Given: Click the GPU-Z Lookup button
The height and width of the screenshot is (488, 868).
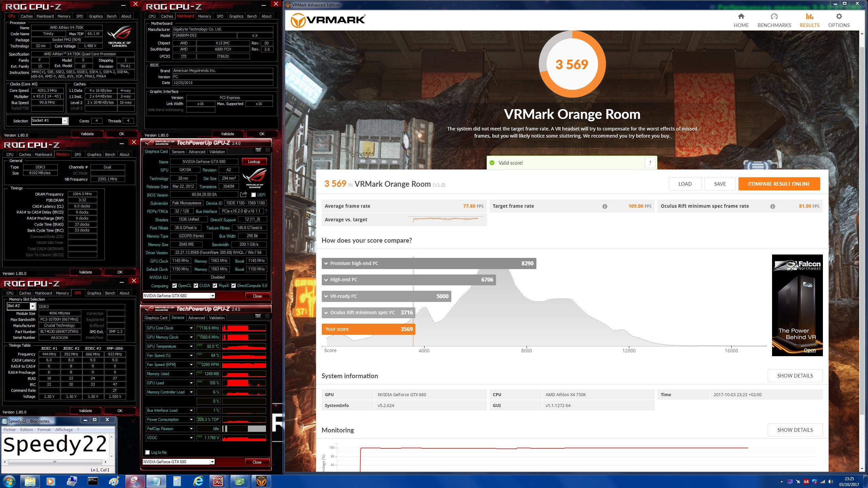Looking at the screenshot, I should pyautogui.click(x=254, y=162).
